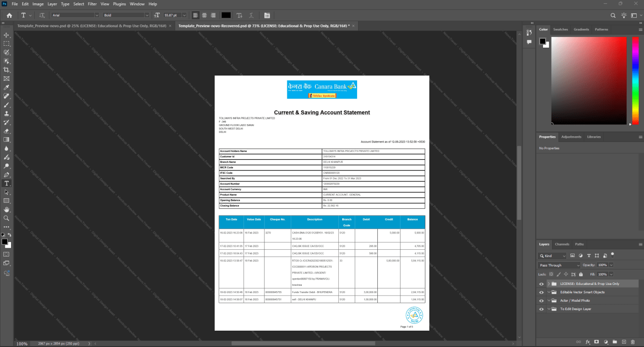Select the Horizontal Type tool

[x=6, y=183]
